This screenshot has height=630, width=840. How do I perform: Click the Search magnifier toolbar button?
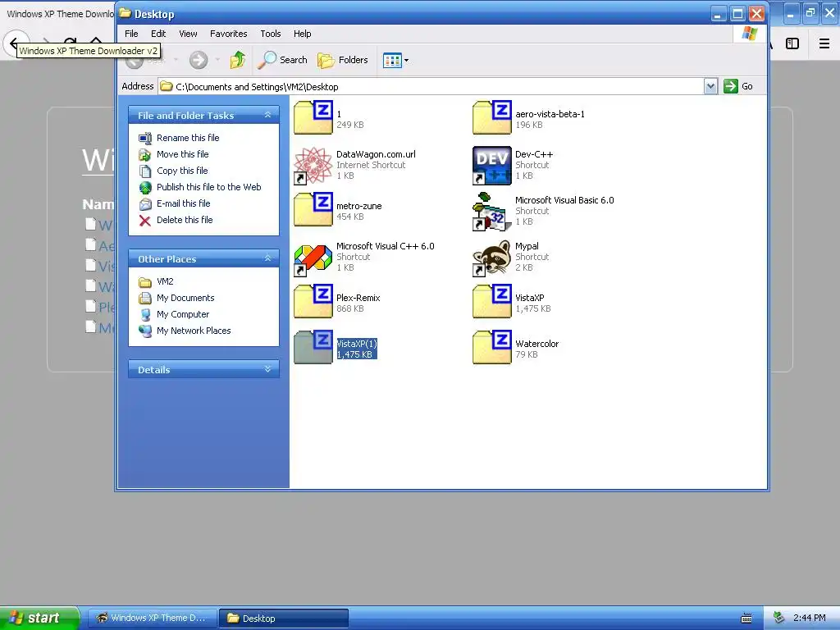coord(282,60)
